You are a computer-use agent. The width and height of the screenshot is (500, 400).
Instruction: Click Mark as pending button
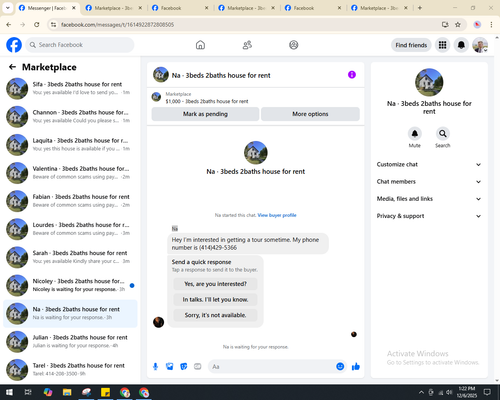(x=205, y=114)
